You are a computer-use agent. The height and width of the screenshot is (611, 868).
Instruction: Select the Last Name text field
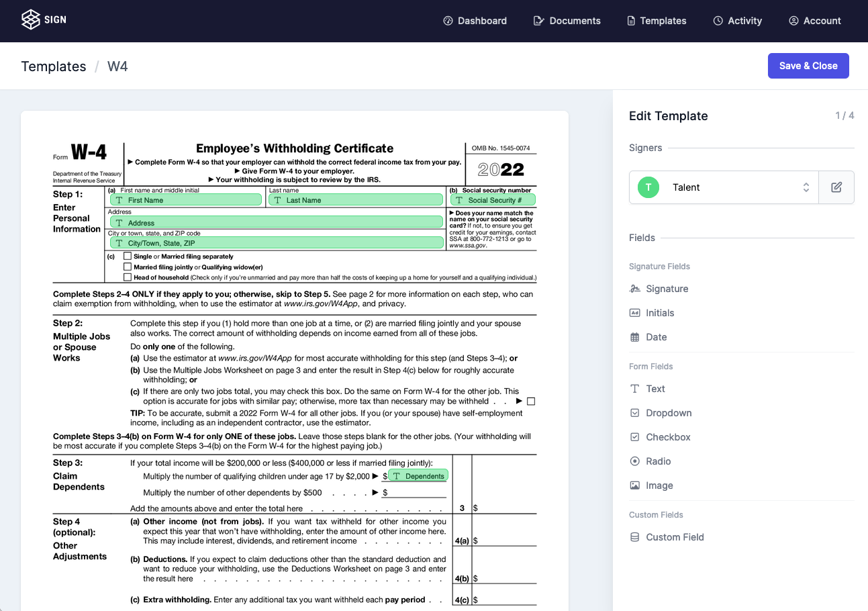click(x=356, y=200)
